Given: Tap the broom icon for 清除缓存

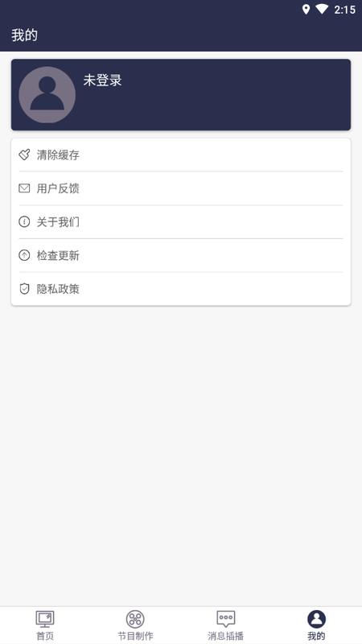Looking at the screenshot, I should (x=24, y=155).
